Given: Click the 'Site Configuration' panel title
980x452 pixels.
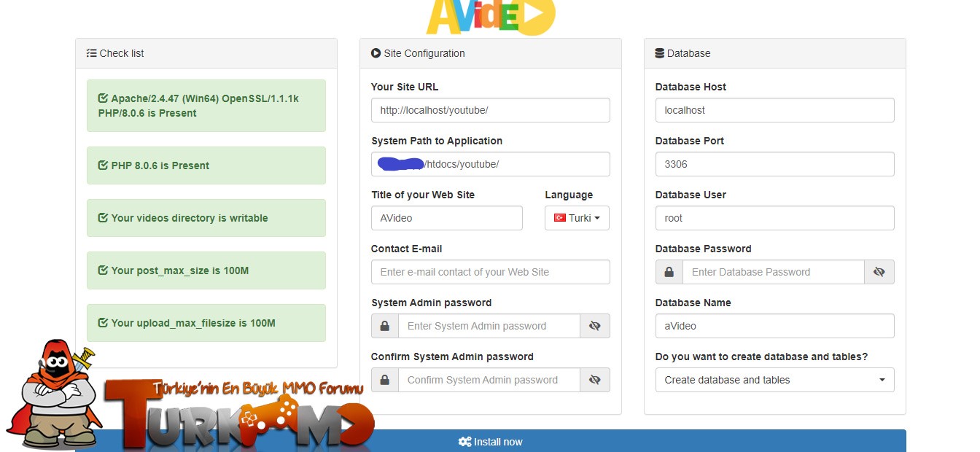Looking at the screenshot, I should 424,53.
